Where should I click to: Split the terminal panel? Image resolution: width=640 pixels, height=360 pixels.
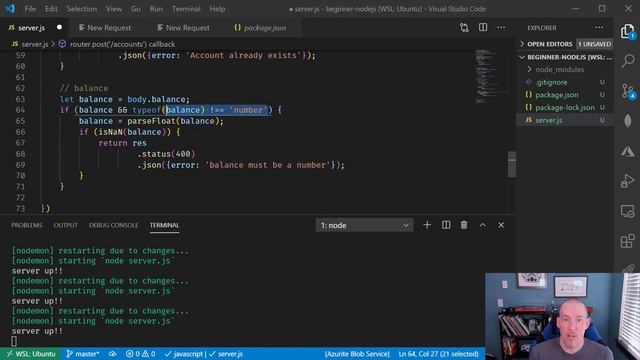tap(446, 225)
